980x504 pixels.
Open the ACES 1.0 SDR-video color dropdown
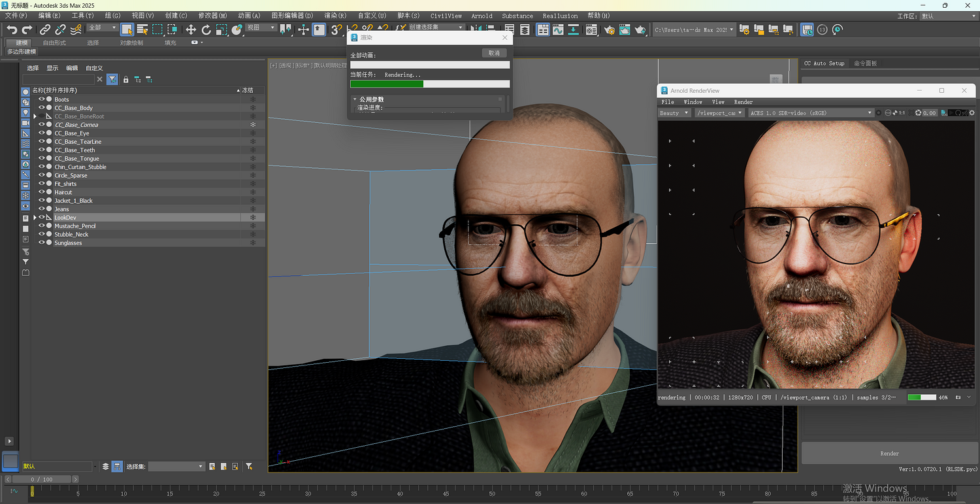pos(811,113)
